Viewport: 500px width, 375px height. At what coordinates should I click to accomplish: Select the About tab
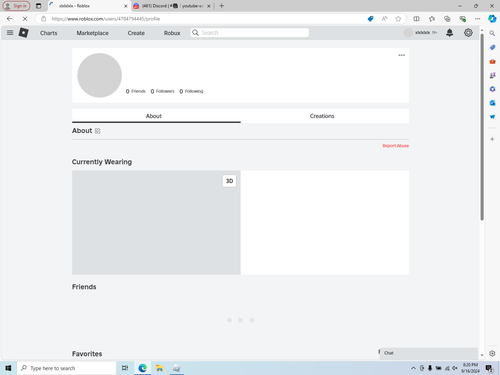coord(156,116)
